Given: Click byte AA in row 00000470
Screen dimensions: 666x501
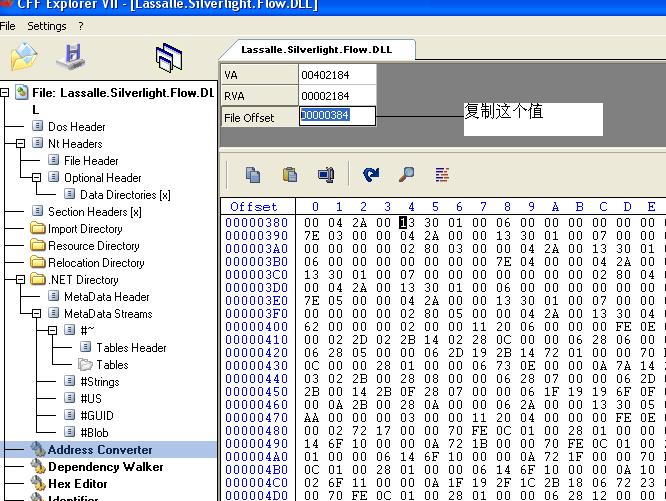Looking at the screenshot, I should pyautogui.click(x=311, y=417).
